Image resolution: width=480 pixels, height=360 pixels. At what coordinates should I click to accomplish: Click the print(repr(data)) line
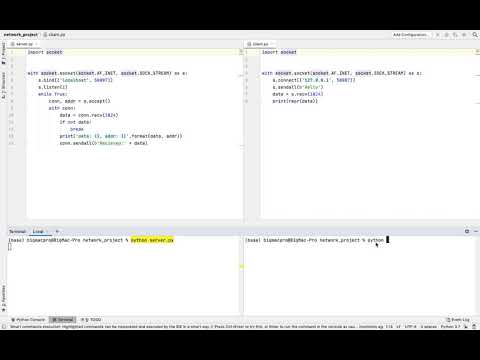point(295,101)
